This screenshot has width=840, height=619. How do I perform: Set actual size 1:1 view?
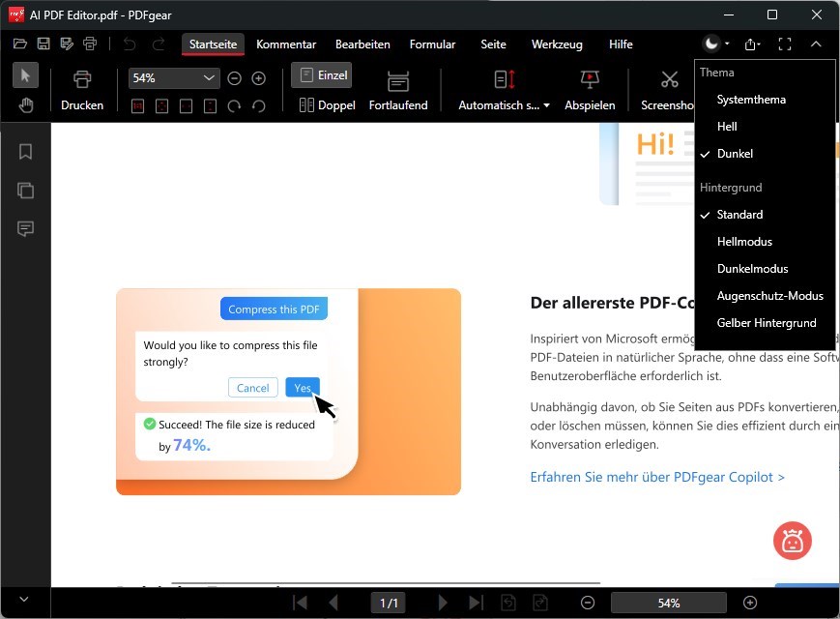(137, 106)
